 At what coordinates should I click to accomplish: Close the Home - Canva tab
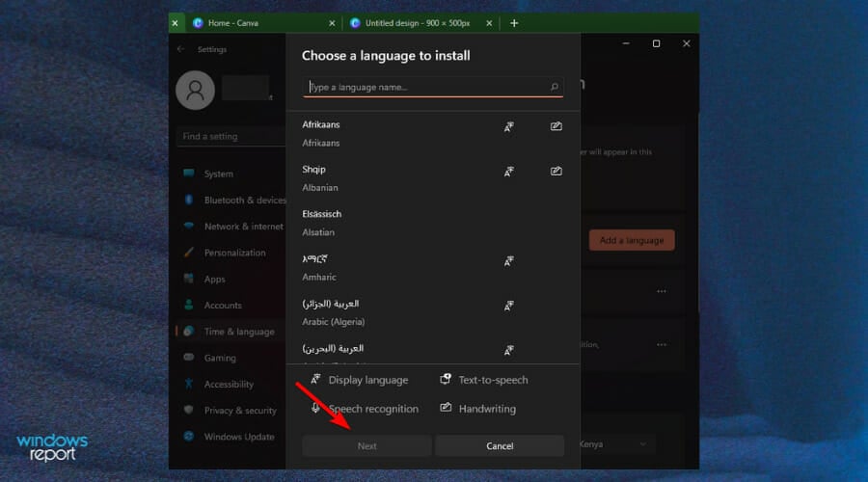click(x=332, y=23)
